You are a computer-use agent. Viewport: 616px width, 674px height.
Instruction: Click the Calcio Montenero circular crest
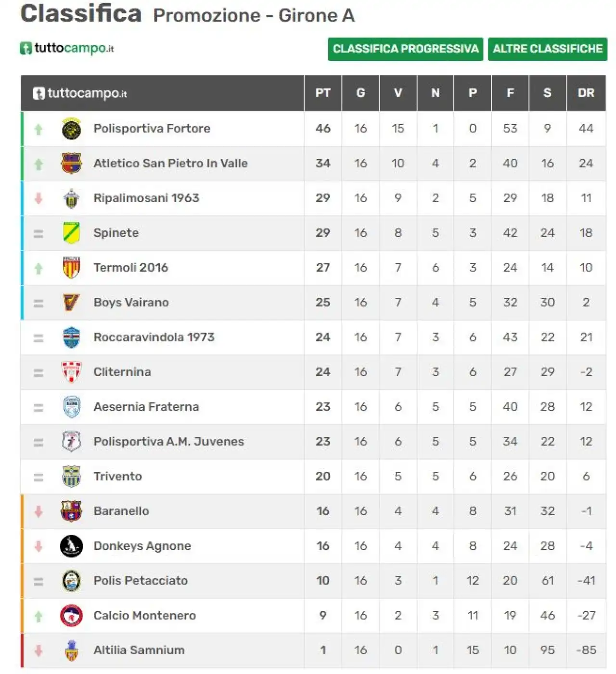[71, 615]
